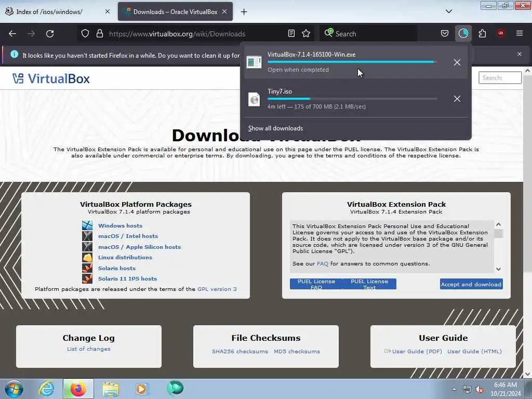This screenshot has width=532, height=399.
Task: Open the Firefox hamburger menu
Action: [520, 33]
